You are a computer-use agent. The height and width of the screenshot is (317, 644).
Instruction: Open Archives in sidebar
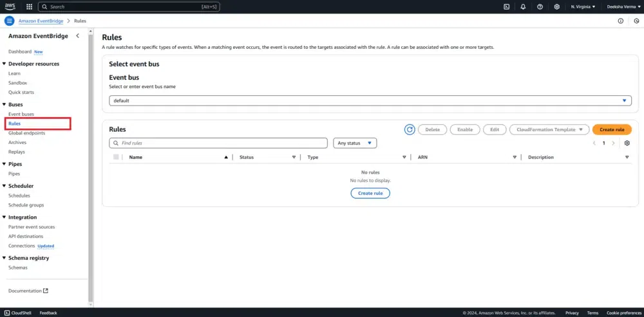(x=17, y=142)
